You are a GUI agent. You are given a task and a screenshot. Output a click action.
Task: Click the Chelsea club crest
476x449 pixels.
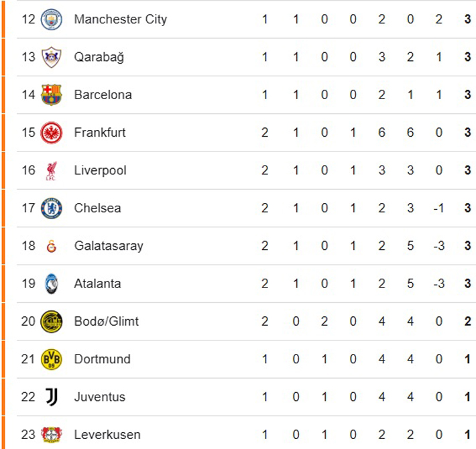click(x=51, y=208)
